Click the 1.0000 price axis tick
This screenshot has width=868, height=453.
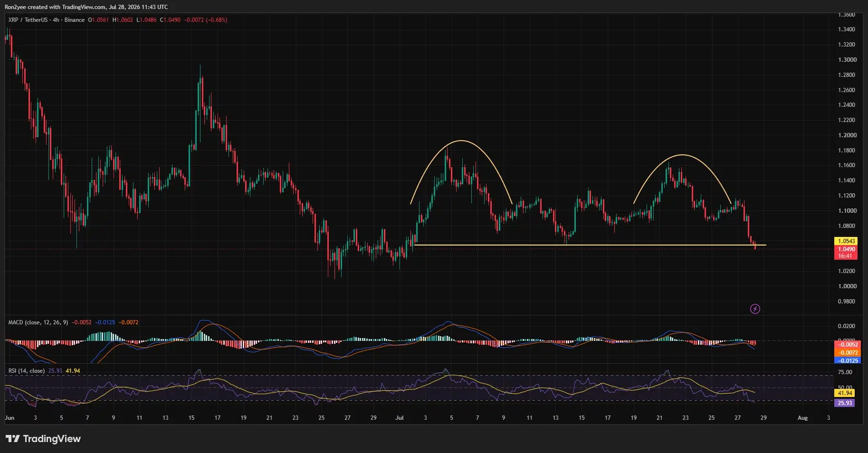pyautogui.click(x=847, y=286)
